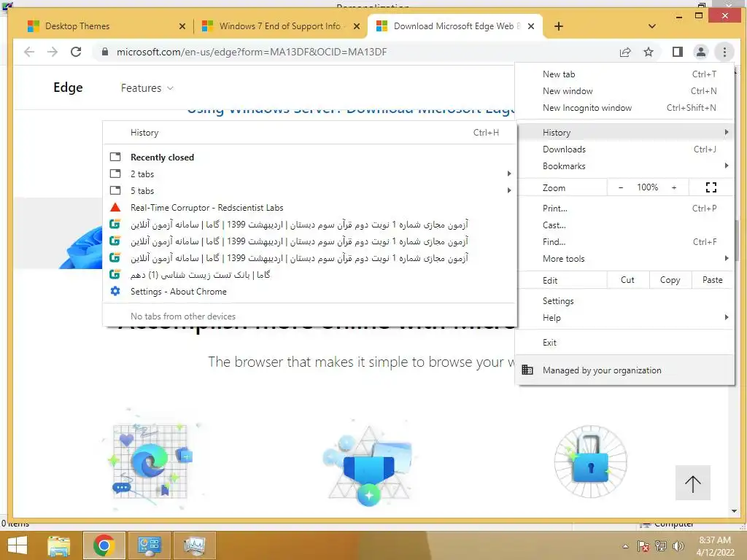Click the Paste button in Edit row

(x=712, y=280)
